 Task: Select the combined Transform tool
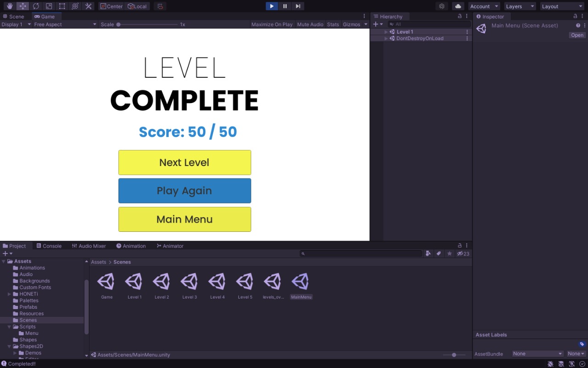pos(75,6)
